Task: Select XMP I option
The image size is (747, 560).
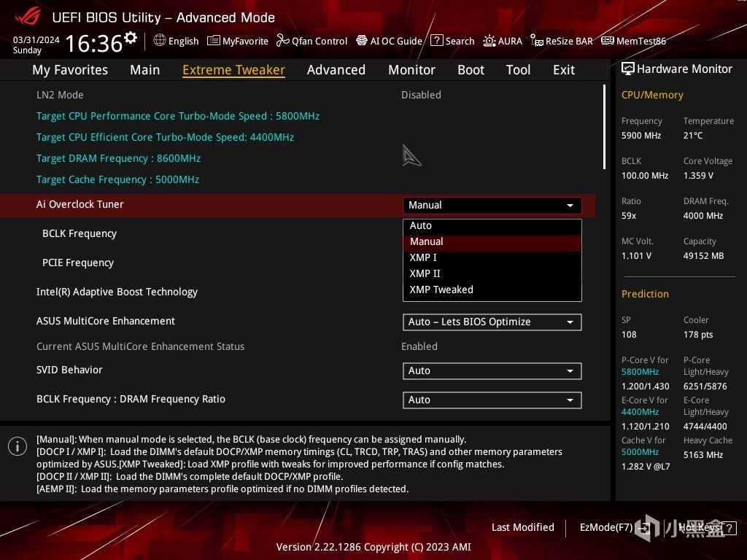Action: coord(492,257)
